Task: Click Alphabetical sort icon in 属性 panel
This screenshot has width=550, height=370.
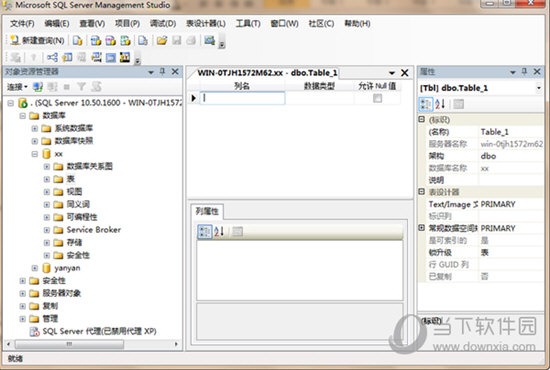Action: click(440, 104)
